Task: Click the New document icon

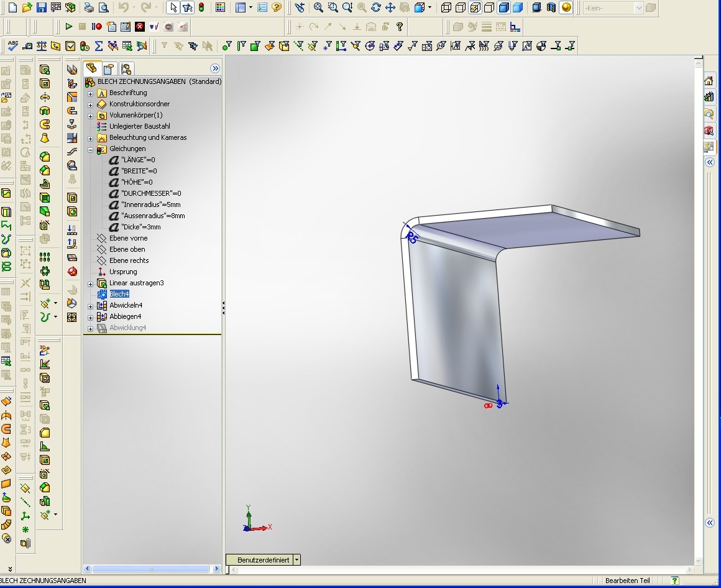Action: [13, 7]
